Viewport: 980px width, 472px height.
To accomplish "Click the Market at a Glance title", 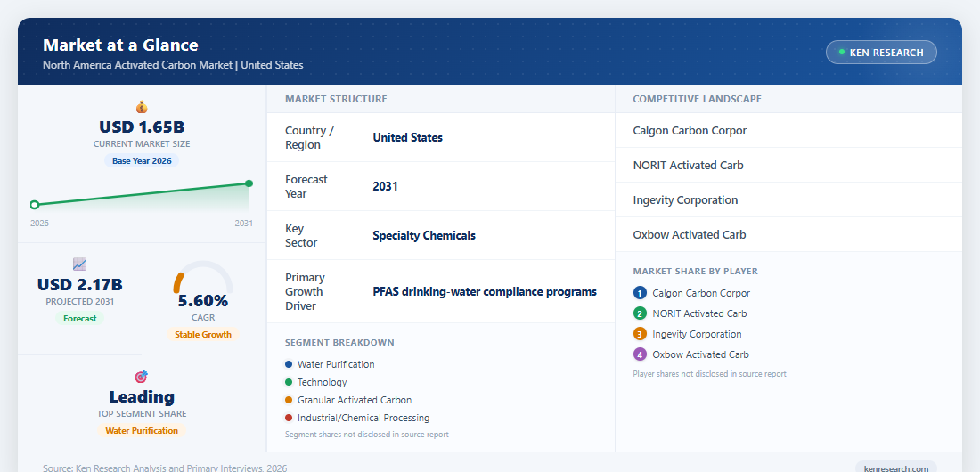I will [x=120, y=45].
